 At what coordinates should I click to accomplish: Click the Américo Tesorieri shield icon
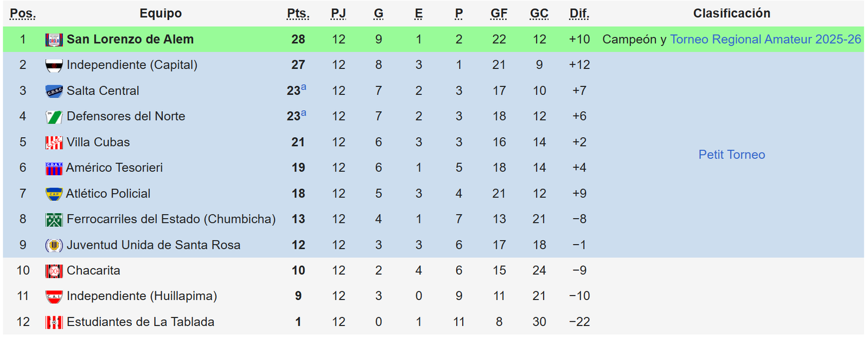click(54, 168)
